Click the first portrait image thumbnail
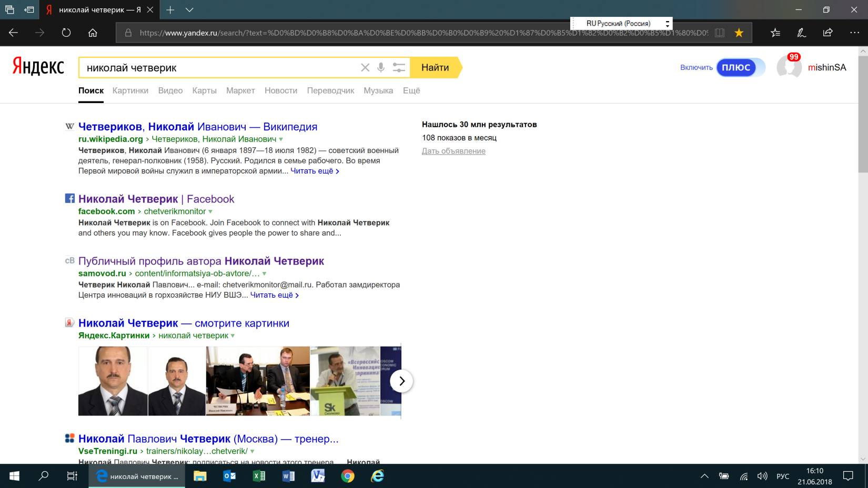Screen dimensions: 868x488 coord(113,381)
